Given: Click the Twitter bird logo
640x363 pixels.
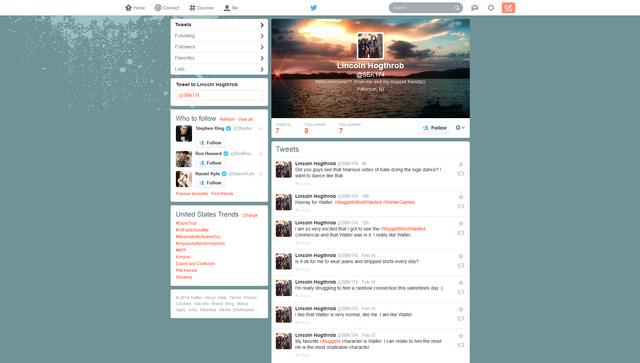Looking at the screenshot, I should click(x=313, y=8).
